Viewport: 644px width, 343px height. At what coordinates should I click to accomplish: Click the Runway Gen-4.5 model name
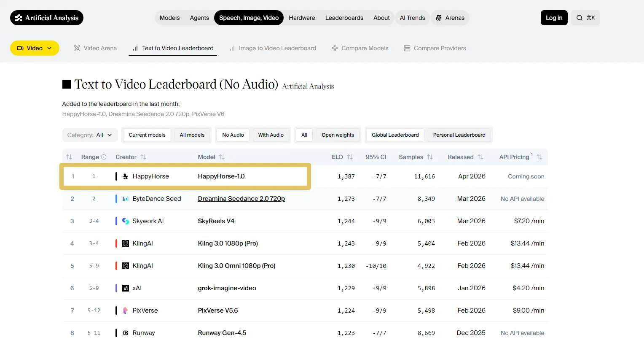pos(222,333)
